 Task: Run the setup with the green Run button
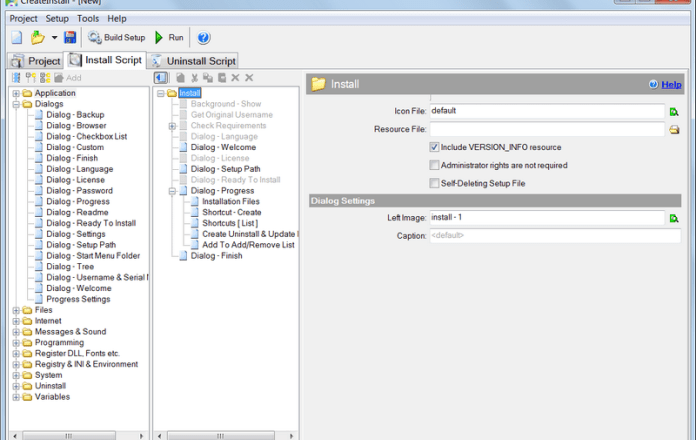click(x=169, y=38)
